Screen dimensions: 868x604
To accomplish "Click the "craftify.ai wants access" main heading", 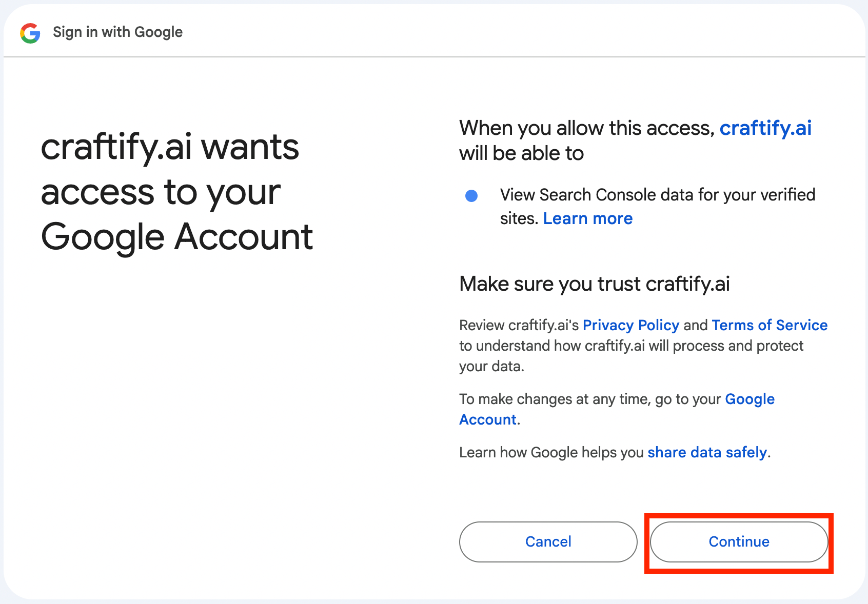I will click(177, 192).
